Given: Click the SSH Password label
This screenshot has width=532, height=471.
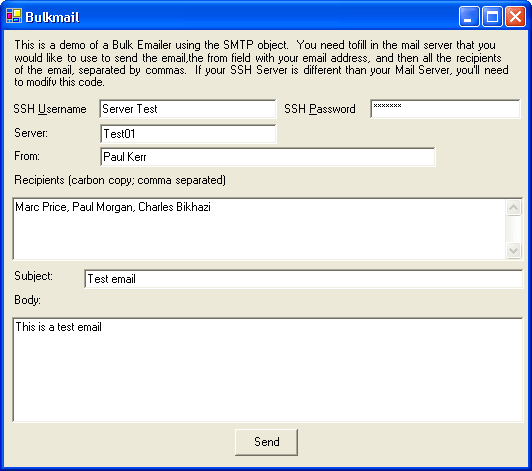Looking at the screenshot, I should point(320,109).
